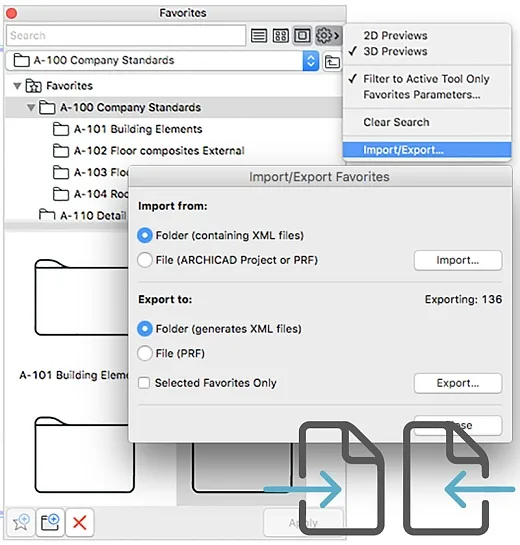520x545 pixels.
Task: Click the Export... button
Action: [x=458, y=383]
